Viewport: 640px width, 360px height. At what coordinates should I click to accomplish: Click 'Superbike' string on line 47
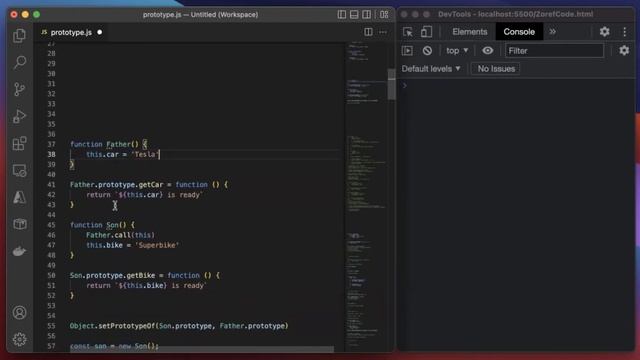(157, 245)
